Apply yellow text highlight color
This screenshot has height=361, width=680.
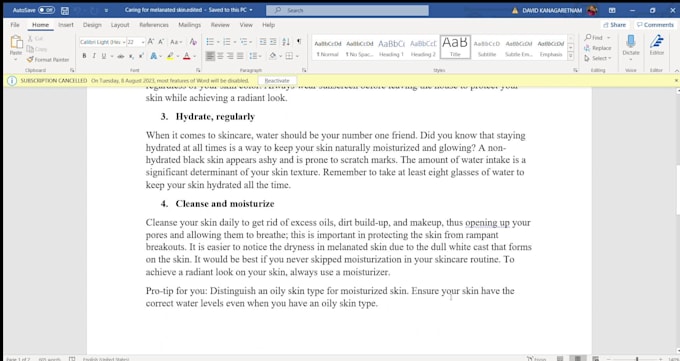click(170, 56)
